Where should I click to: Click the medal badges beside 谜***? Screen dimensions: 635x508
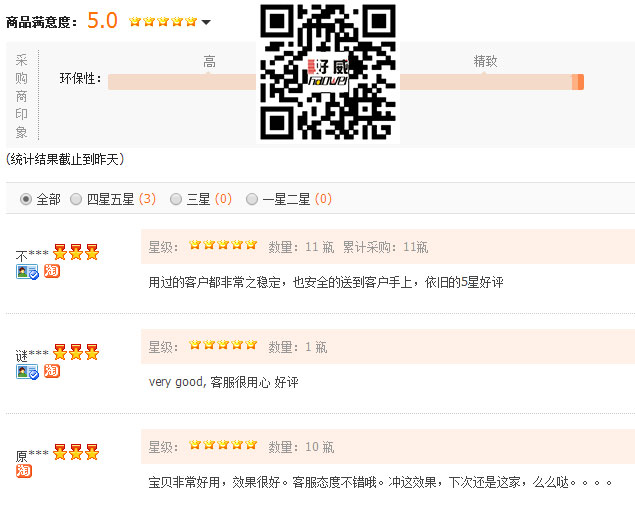tap(76, 352)
